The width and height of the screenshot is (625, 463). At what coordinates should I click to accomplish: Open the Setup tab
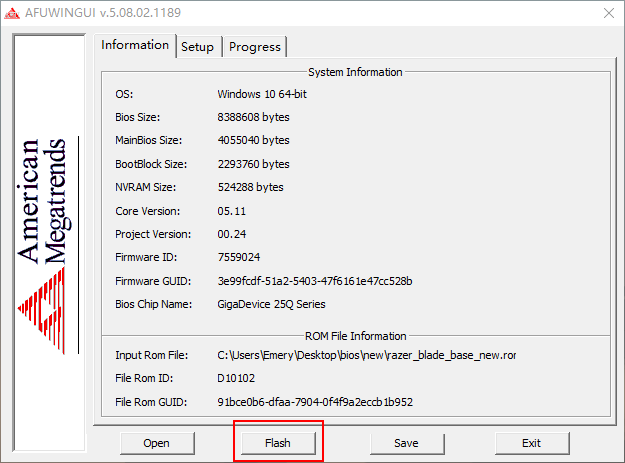coord(197,47)
